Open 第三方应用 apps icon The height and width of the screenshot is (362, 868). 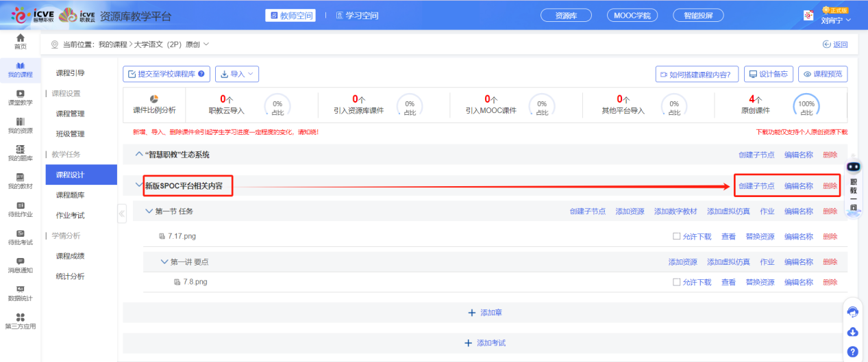coord(21,318)
